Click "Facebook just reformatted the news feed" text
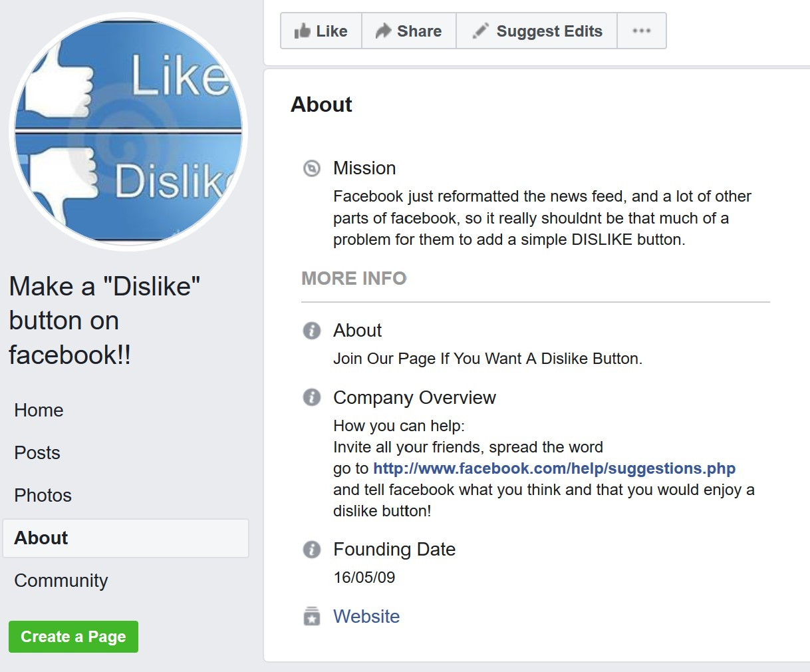The height and width of the screenshot is (672, 810). coord(479,196)
